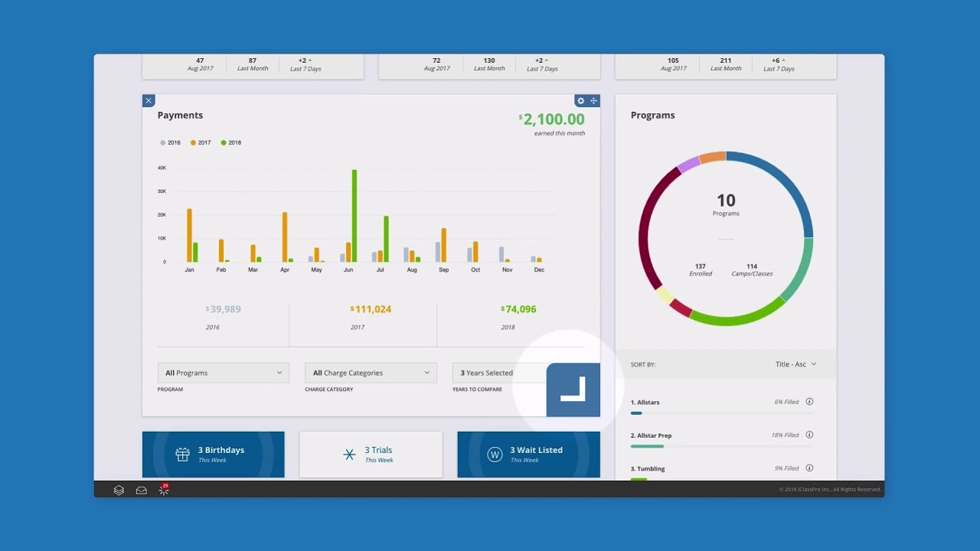Viewport: 980px width, 551px height.
Task: Click the $74,096 total for 2018
Action: coord(518,309)
